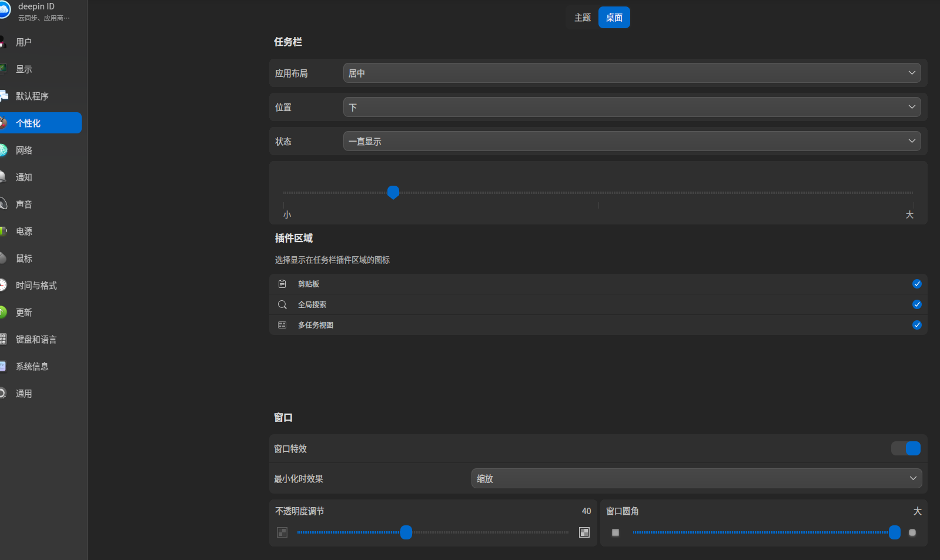Switch to the 主题 tab
Viewport: 940px width, 560px height.
[x=583, y=18]
